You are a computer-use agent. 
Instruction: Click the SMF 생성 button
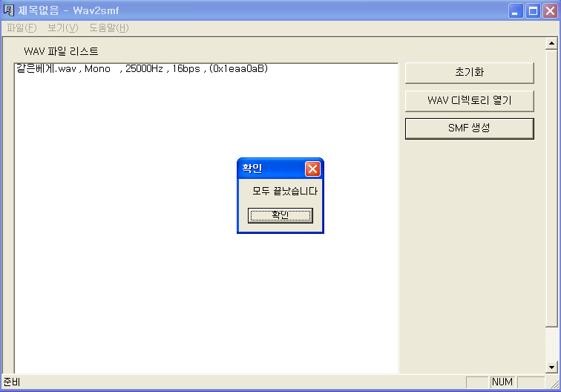pyautogui.click(x=469, y=128)
